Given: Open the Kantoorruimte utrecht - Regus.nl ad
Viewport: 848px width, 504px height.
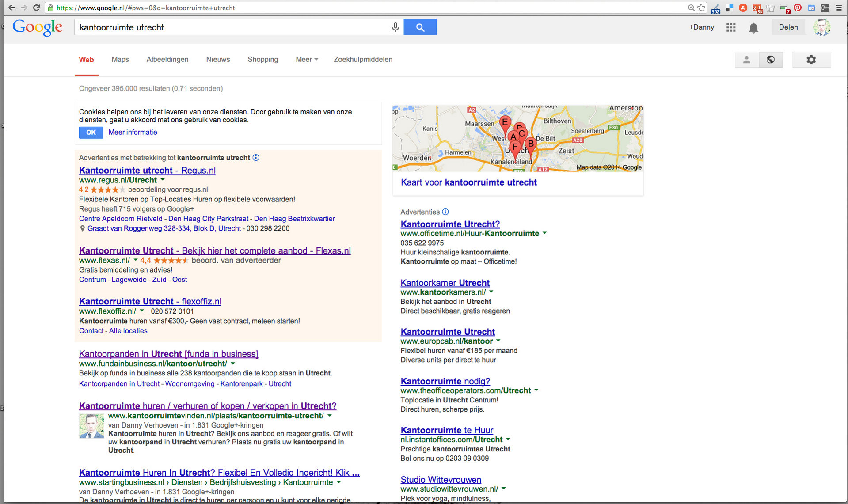Looking at the screenshot, I should point(147,171).
